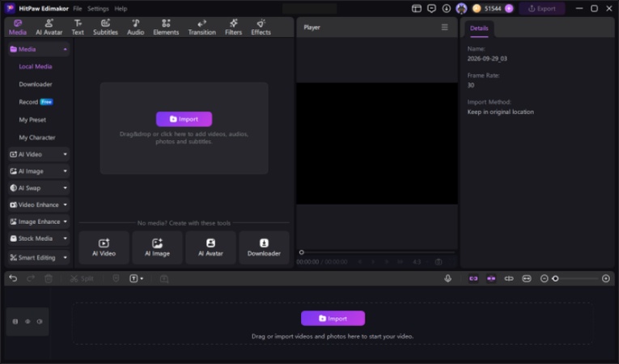Screen dimensions: 619x364
Task: Toggle the third timeline link icon
Action: coord(509,278)
